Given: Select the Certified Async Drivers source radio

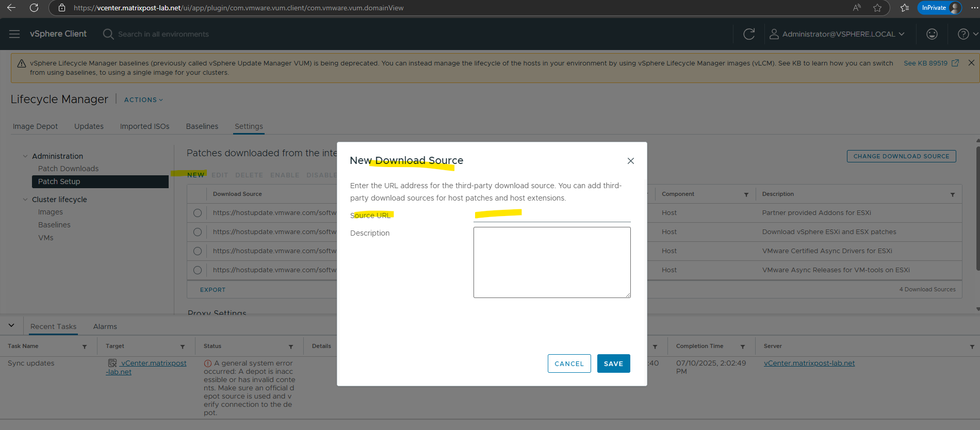Looking at the screenshot, I should coord(198,251).
